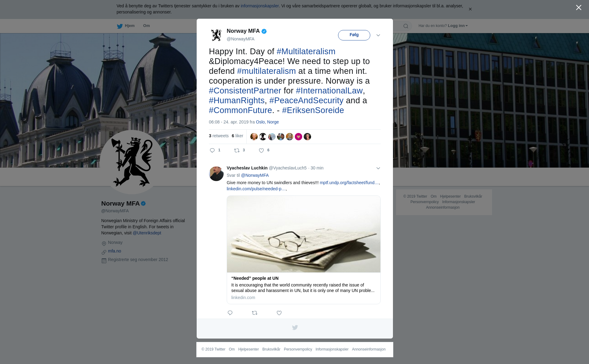Follow Norway MFA with Følg button

[354, 35]
